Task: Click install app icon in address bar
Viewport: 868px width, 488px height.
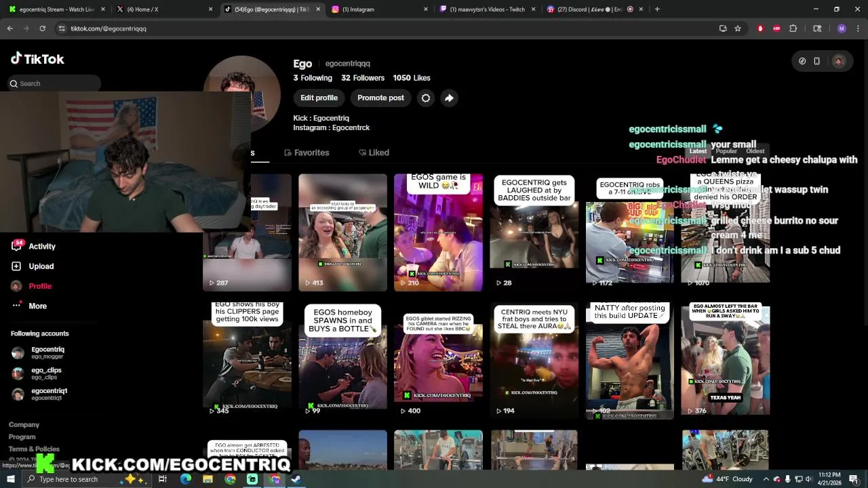Action: pos(722,28)
